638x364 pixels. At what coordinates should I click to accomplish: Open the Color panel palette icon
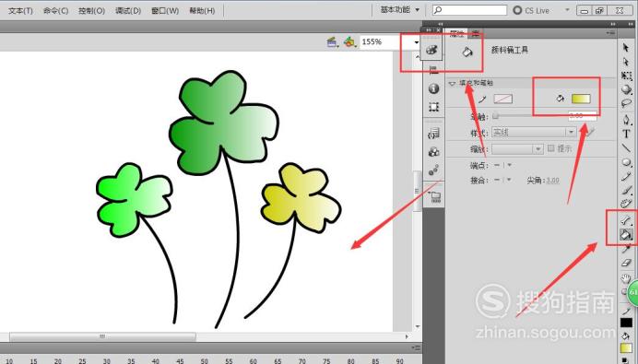coord(431,51)
